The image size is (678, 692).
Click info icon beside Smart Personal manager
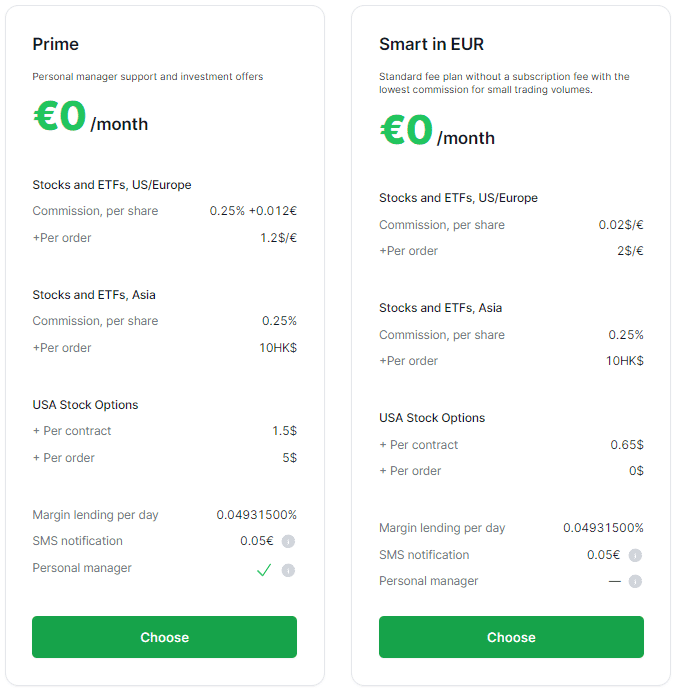(x=635, y=581)
